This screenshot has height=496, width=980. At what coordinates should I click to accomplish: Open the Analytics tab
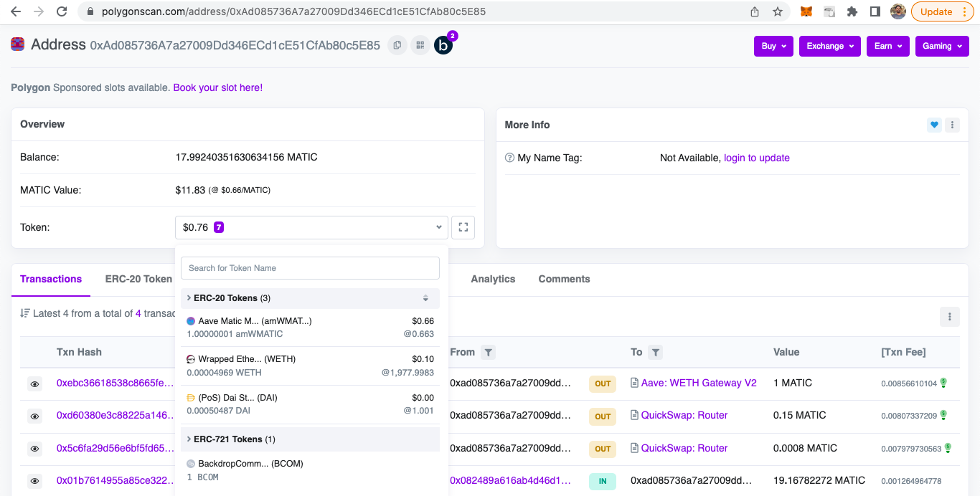point(493,279)
